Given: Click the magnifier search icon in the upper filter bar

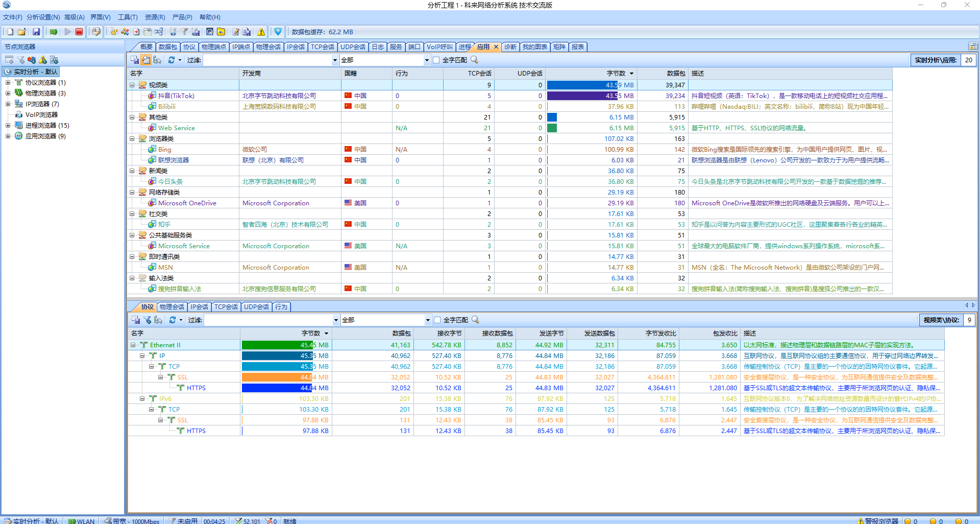Looking at the screenshot, I should 474,60.
